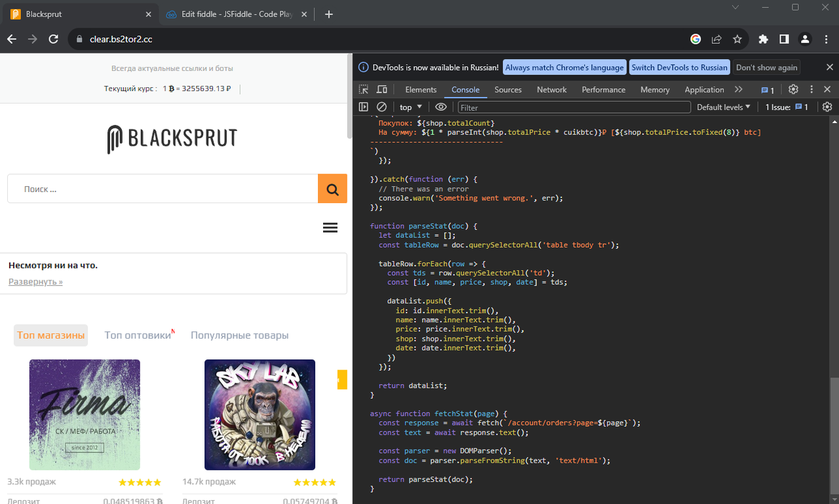Click Switch DevTools to Russian button

pyautogui.click(x=680, y=68)
